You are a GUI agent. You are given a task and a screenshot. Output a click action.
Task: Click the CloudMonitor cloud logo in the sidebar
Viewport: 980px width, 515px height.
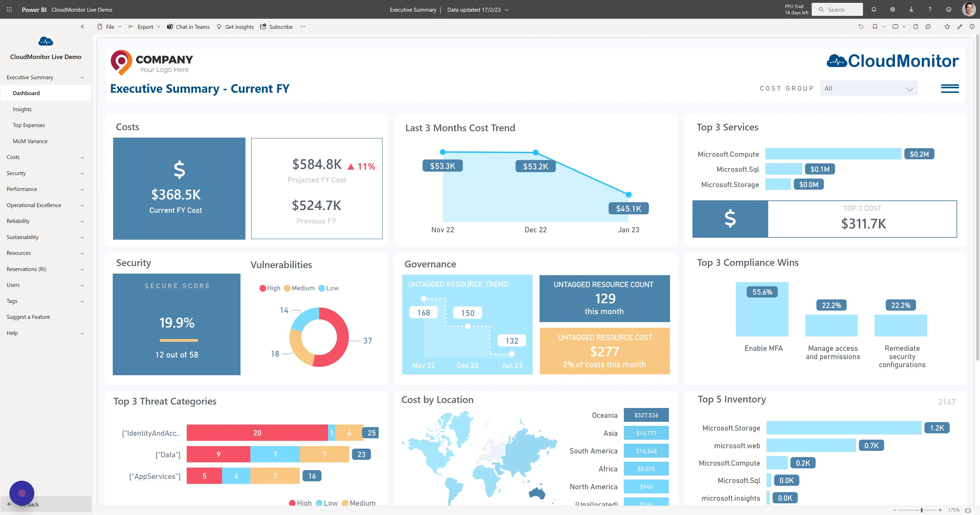click(46, 41)
